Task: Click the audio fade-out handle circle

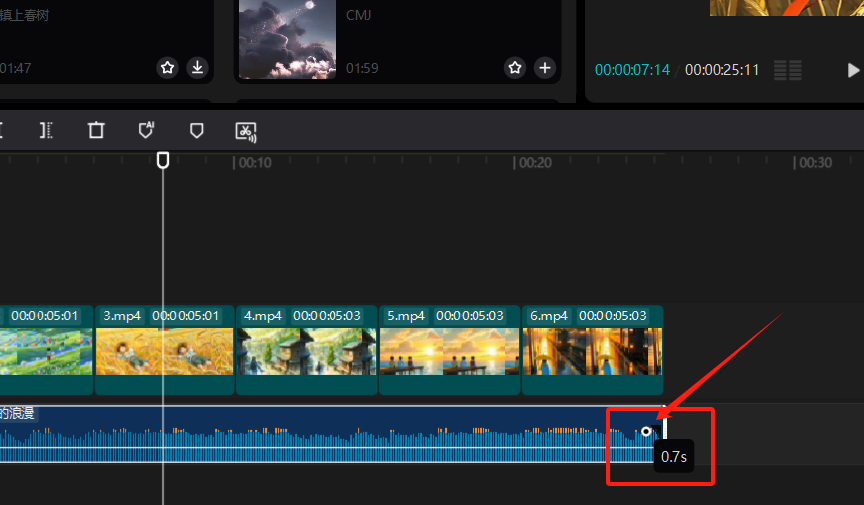Action: pos(646,431)
